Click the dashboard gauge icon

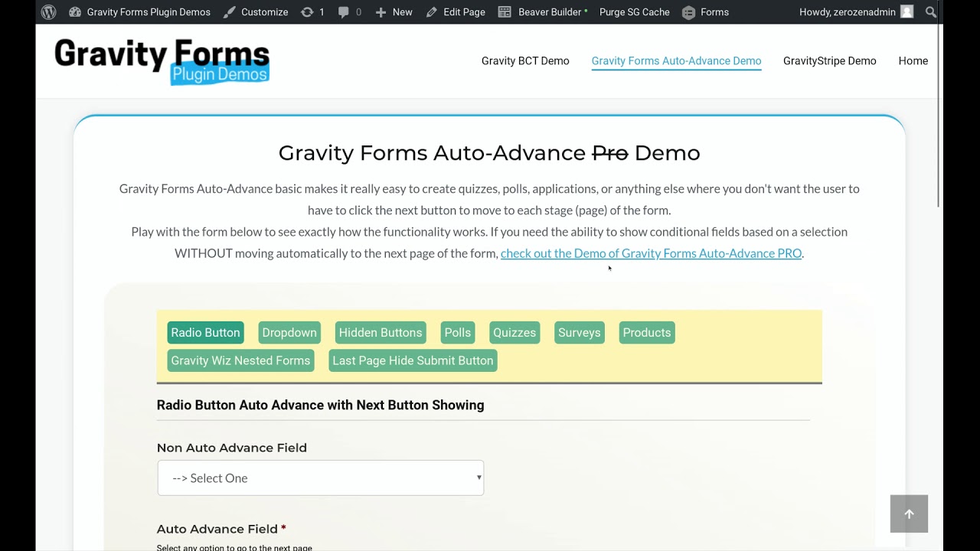(x=75, y=12)
